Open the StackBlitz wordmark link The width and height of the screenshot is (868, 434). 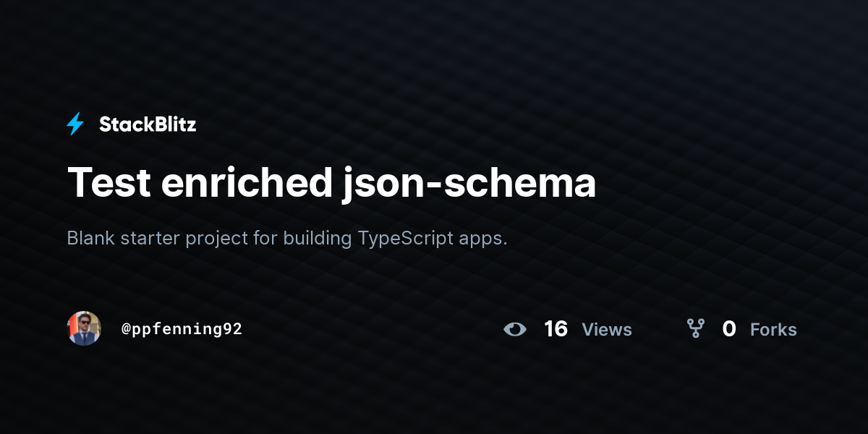pos(148,124)
